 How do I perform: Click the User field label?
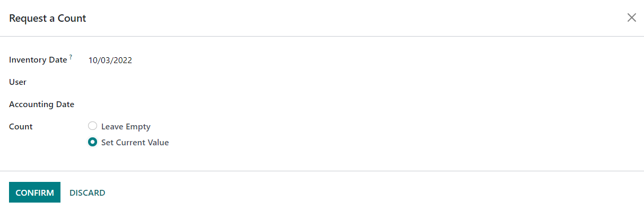(x=18, y=82)
